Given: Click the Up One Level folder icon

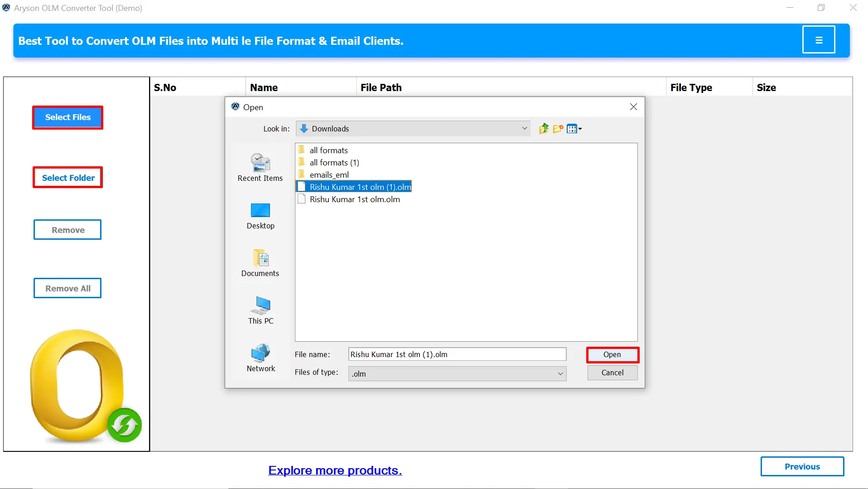Looking at the screenshot, I should click(544, 129).
